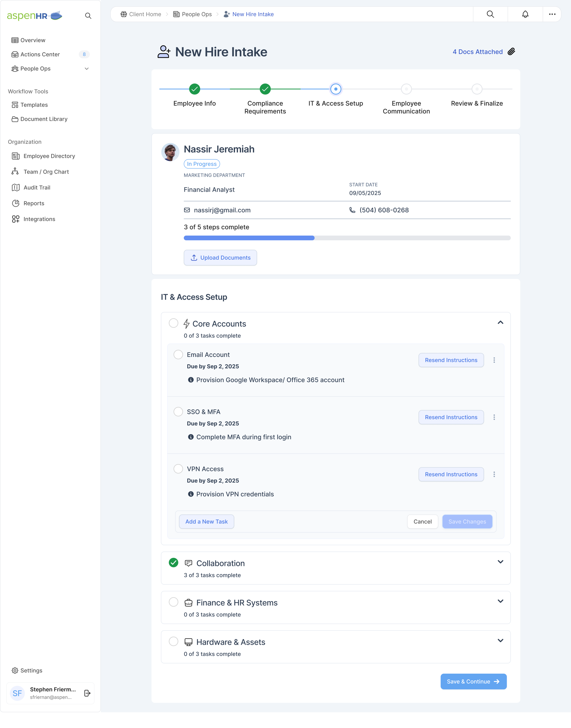Screen dimensions: 571x728
Task: Go to the Audit Trail page
Action: pyautogui.click(x=37, y=188)
